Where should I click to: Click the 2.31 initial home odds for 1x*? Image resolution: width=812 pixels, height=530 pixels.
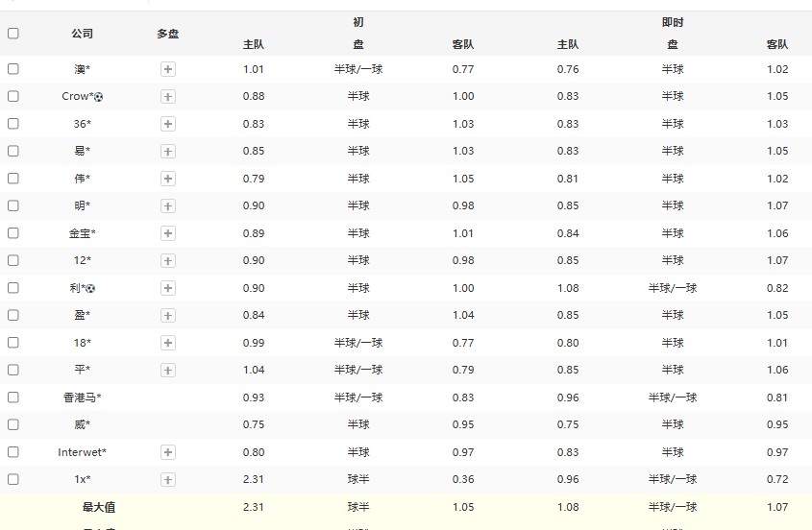click(254, 479)
